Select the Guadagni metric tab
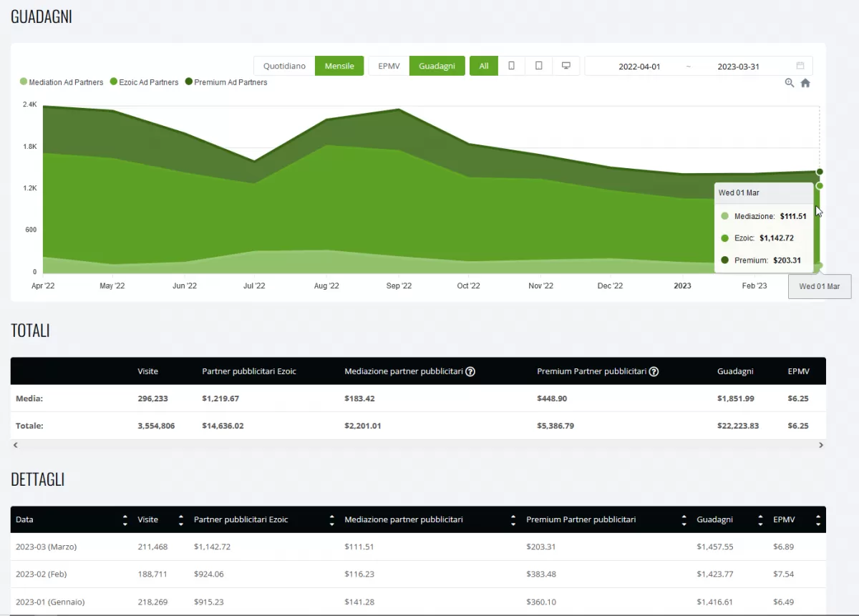The image size is (859, 616). [x=437, y=66]
